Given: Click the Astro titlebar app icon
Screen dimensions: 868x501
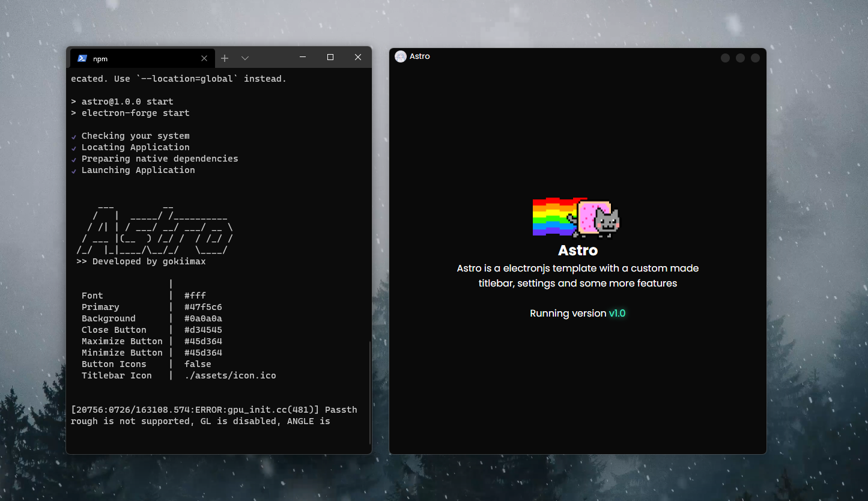Looking at the screenshot, I should [x=401, y=56].
